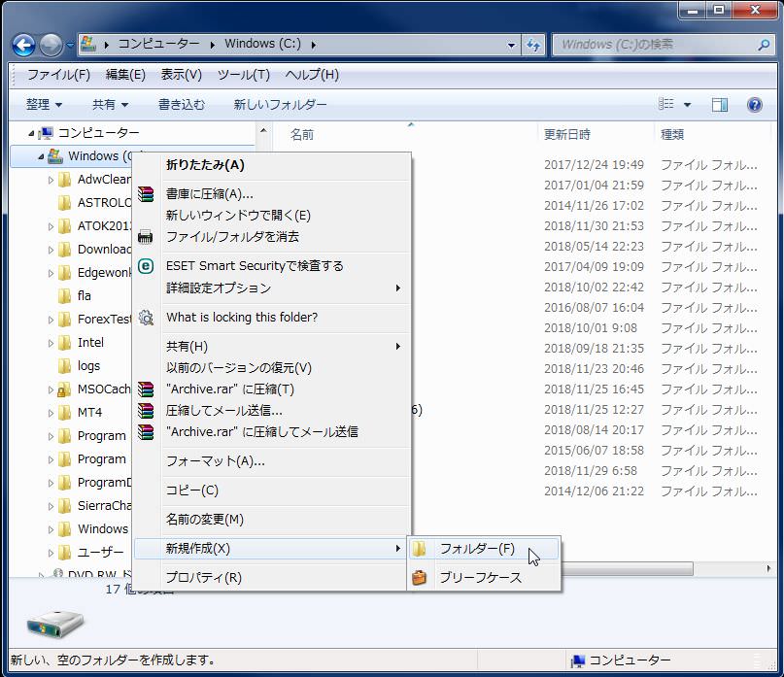Refresh using the address bar refresh icon

tap(531, 43)
